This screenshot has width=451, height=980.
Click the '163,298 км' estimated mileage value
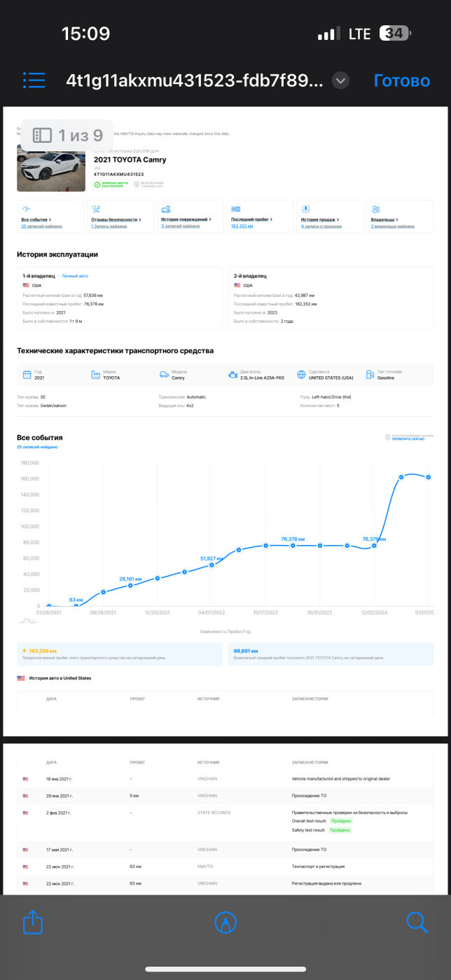tap(43, 651)
